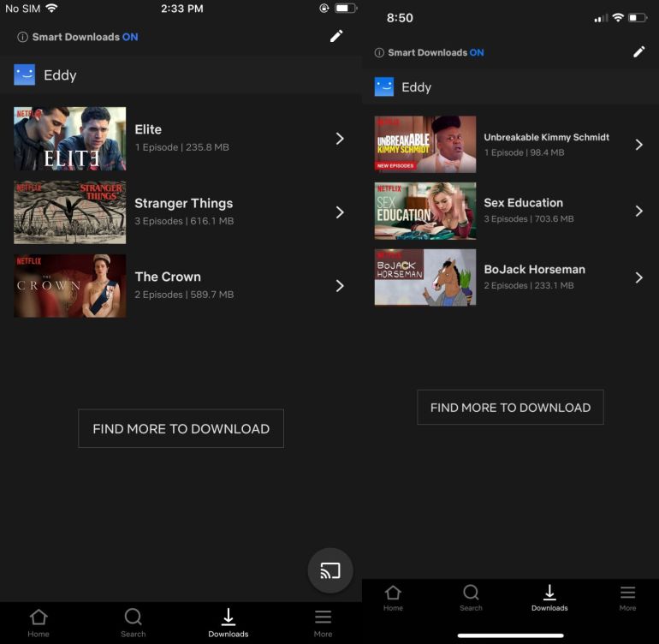
Task: Open the Unbreakable Kimmy Schmidt thumbnail
Action: coord(425,145)
